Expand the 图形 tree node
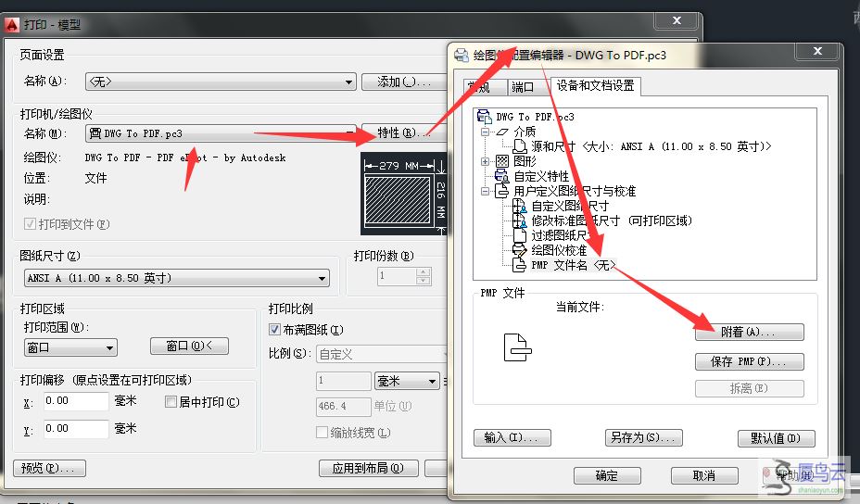This screenshot has height=504, width=860. tap(485, 161)
